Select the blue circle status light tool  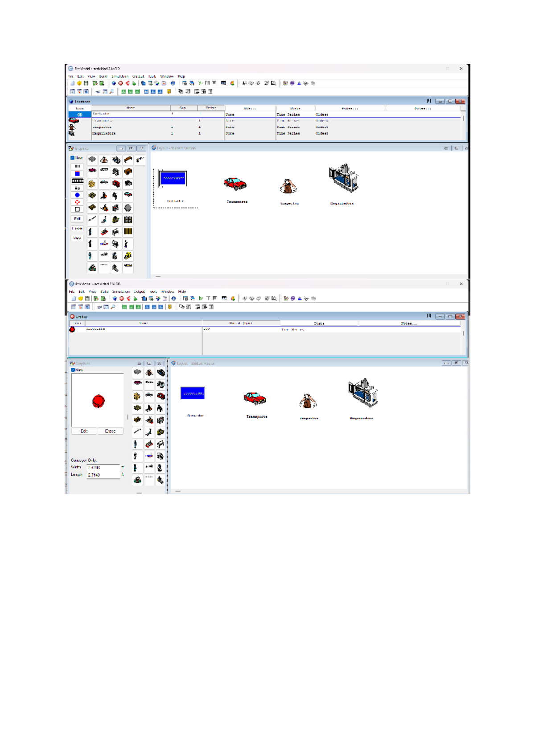point(77,195)
